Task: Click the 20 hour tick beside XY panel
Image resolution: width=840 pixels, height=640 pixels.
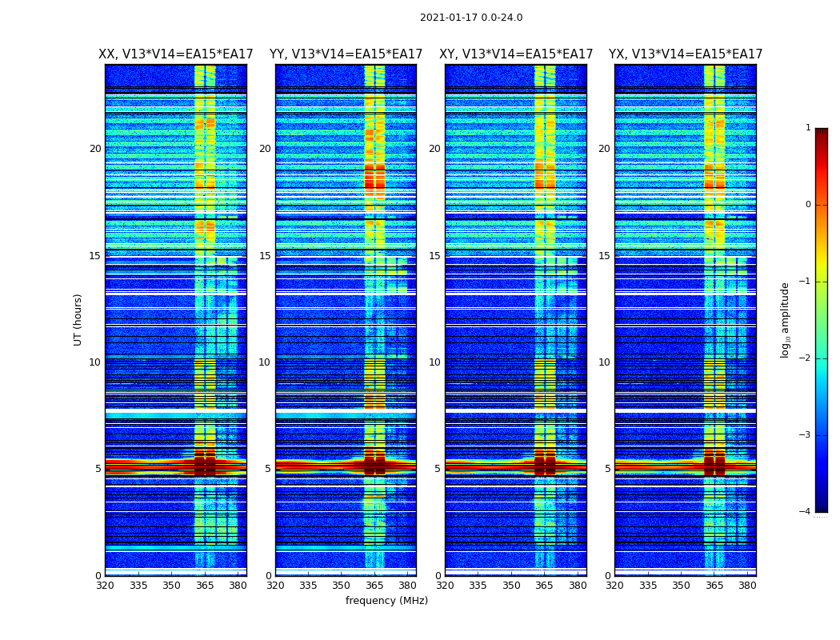Action: coord(434,149)
